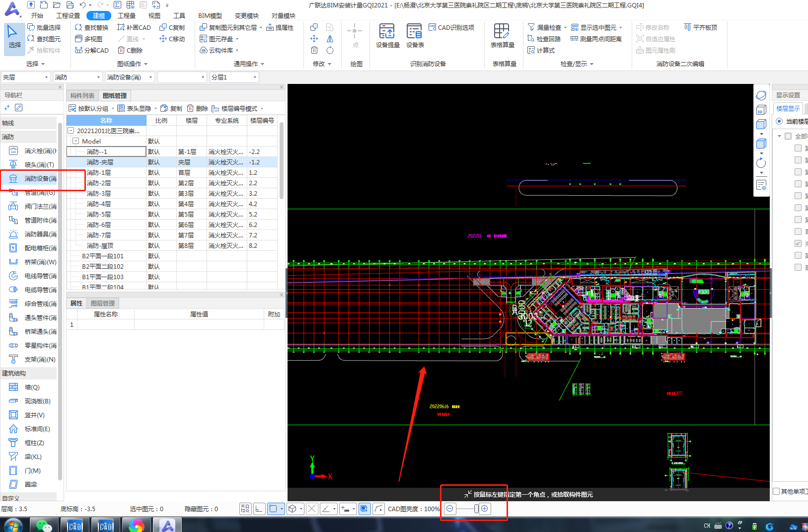Toggle the 全部 checkbox in 显示设置
The height and width of the screenshot is (532, 808).
pyautogui.click(x=788, y=136)
